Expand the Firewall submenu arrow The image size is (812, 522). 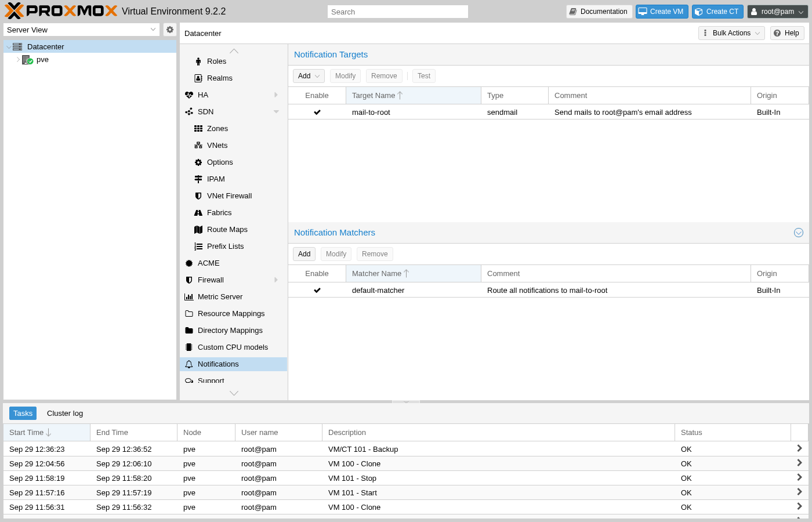[x=276, y=280]
